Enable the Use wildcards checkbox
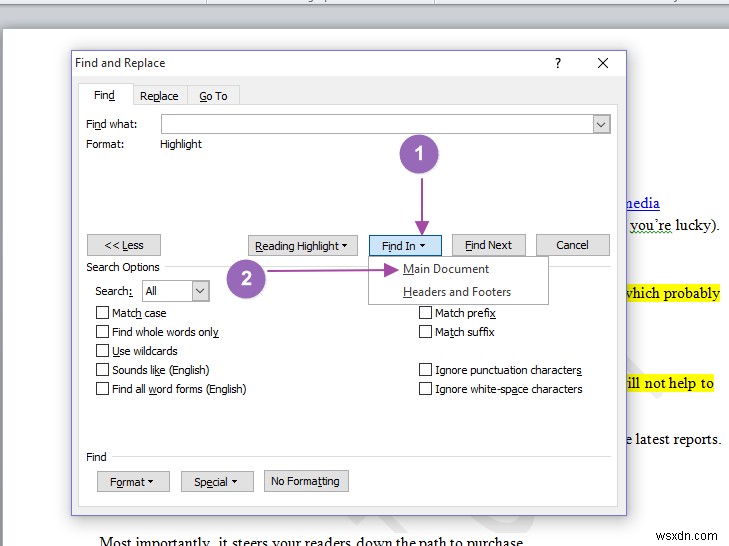This screenshot has height=546, width=729. pyautogui.click(x=102, y=351)
